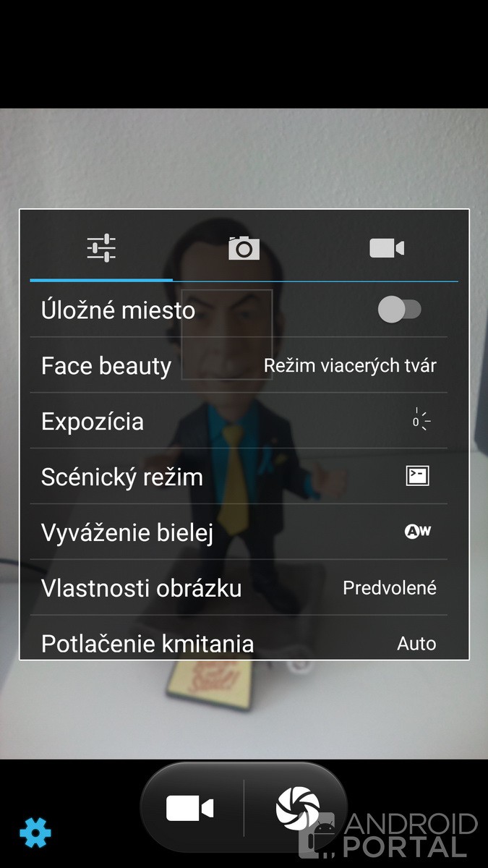Image resolution: width=488 pixels, height=868 pixels.
Task: Switch to the video settings tab
Action: coord(387,248)
